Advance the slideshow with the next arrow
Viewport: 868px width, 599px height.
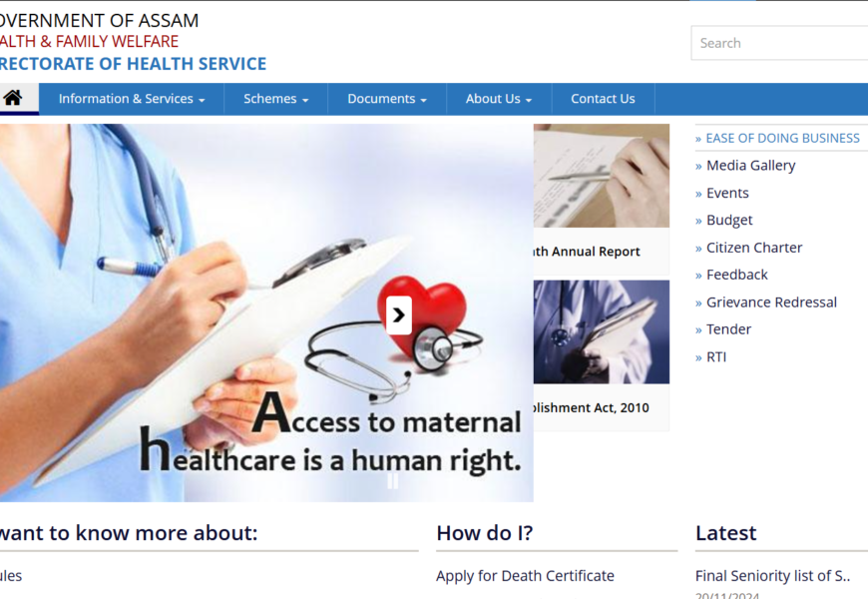coord(398,315)
